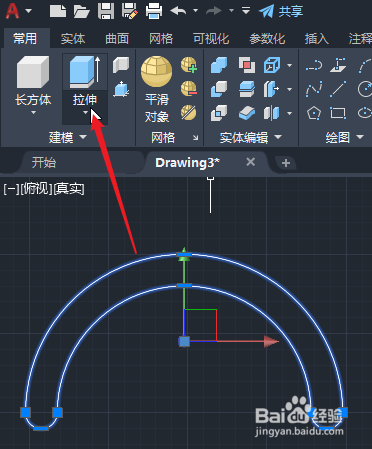Switch to the 曲面 ribbon tab
Viewport: 372px width, 449px height.
[x=117, y=39]
